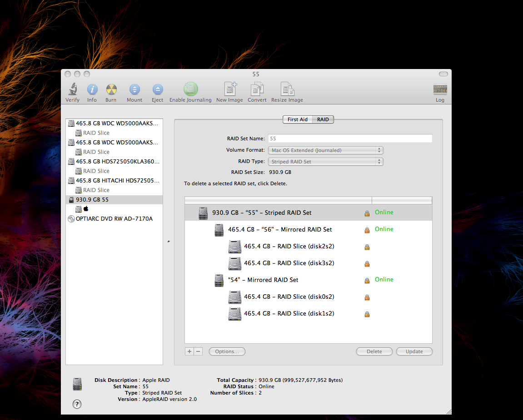Open the Log viewer icon

(x=440, y=89)
